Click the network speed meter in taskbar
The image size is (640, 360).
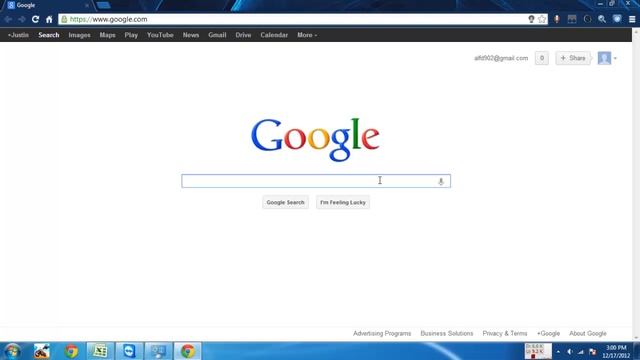pos(538,351)
